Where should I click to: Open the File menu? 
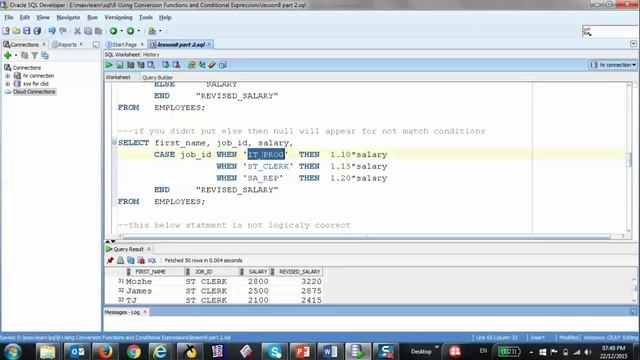pos(9,18)
